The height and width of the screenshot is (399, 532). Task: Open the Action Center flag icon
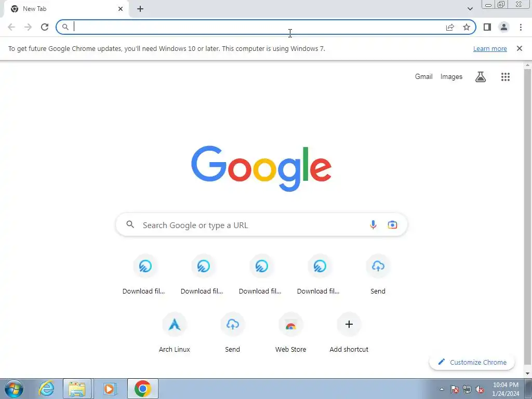click(x=455, y=389)
